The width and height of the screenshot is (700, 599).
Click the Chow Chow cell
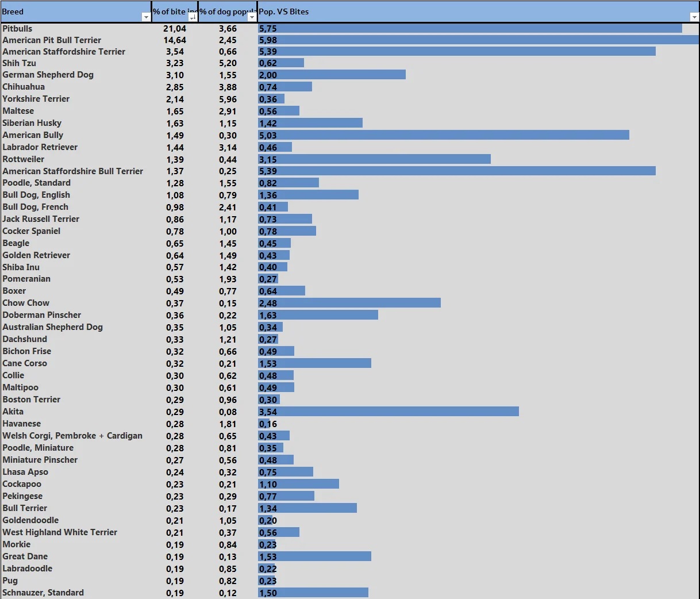tap(26, 303)
